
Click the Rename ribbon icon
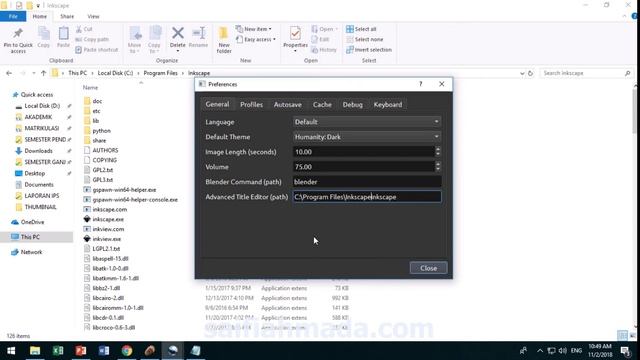click(x=198, y=38)
